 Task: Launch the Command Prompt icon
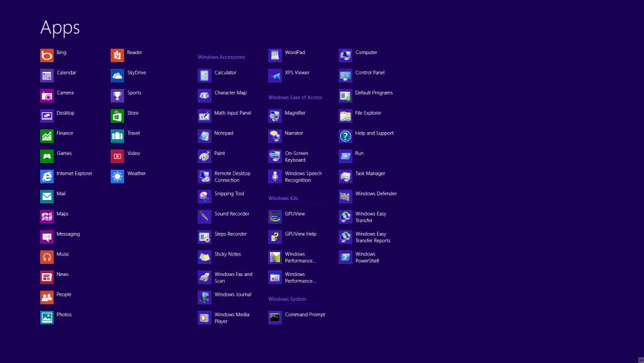[275, 317]
